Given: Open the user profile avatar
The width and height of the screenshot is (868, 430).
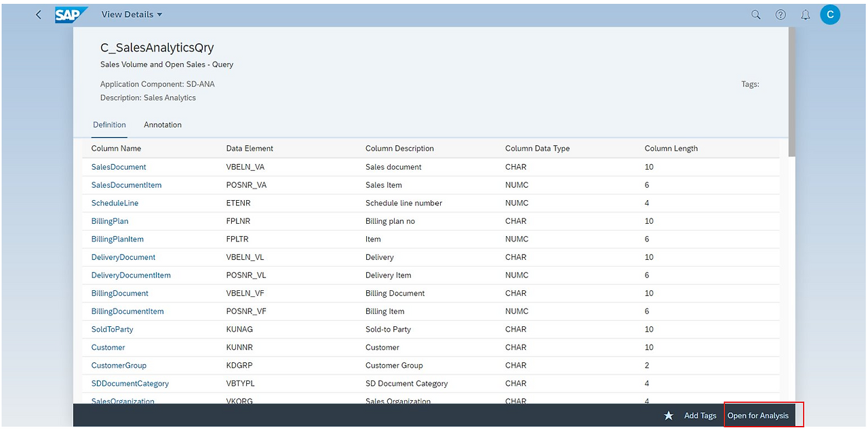Looking at the screenshot, I should [830, 14].
